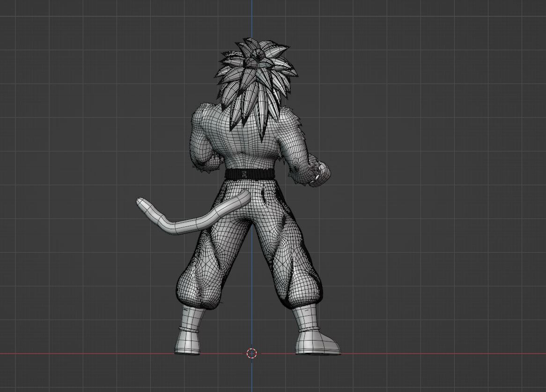Select the dark belt around the waist

tap(249, 174)
